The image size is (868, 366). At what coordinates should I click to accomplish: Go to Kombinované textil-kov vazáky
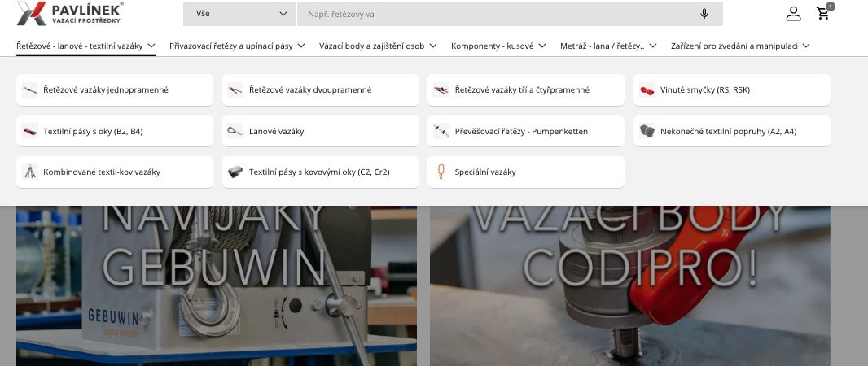point(115,172)
